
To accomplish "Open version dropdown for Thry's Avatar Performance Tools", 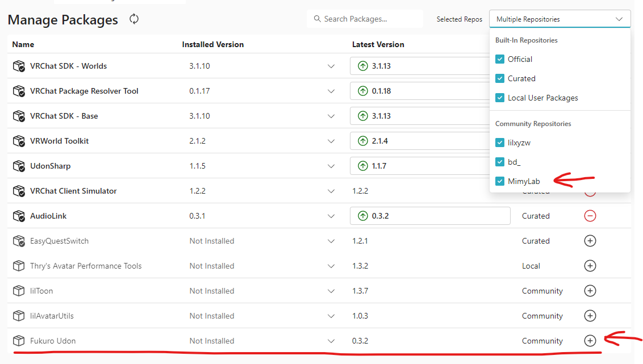I will pos(331,266).
